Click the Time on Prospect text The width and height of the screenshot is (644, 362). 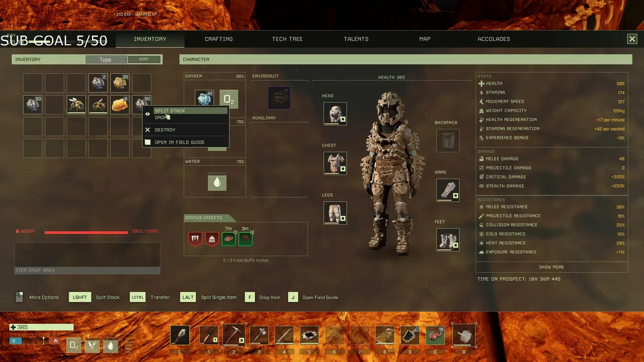(x=519, y=279)
